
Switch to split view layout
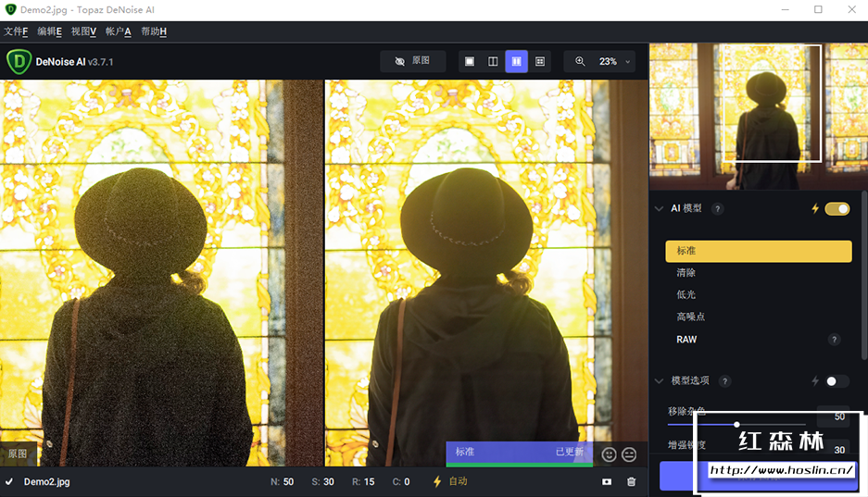(x=493, y=61)
